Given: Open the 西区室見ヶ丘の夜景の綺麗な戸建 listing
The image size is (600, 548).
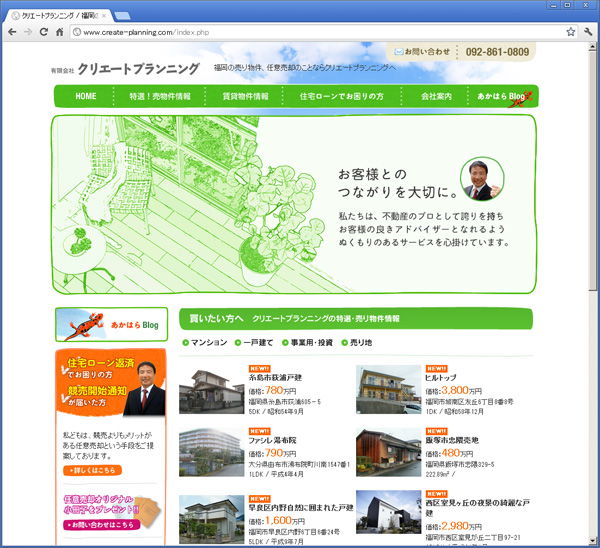Looking at the screenshot, I should tap(478, 508).
